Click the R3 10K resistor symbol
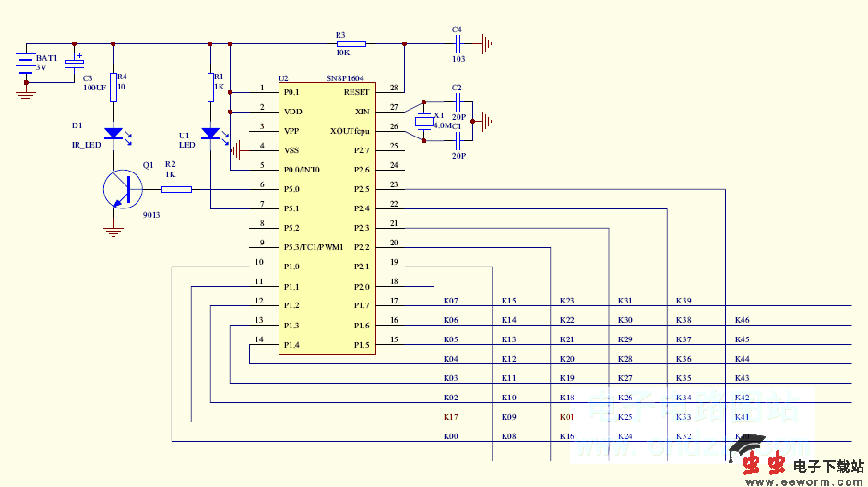The image size is (868, 487). coord(351,43)
